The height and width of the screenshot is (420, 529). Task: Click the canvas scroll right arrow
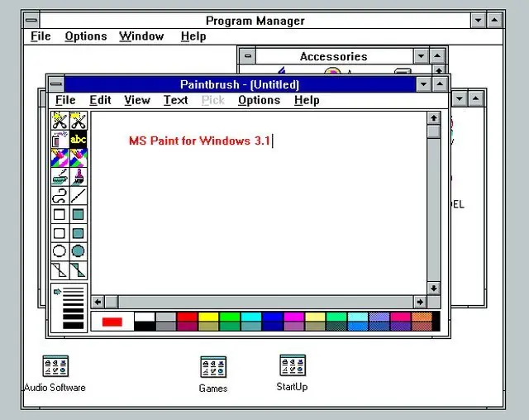coord(420,302)
